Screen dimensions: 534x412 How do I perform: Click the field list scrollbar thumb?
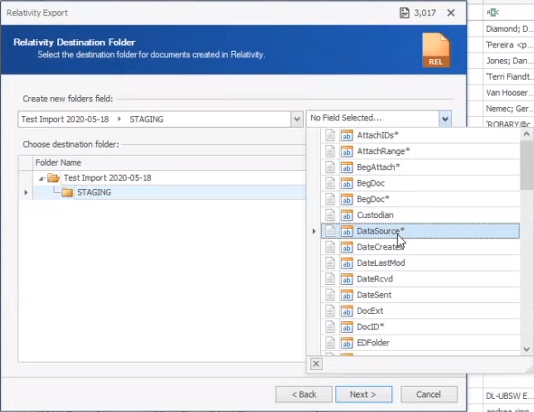(x=527, y=165)
